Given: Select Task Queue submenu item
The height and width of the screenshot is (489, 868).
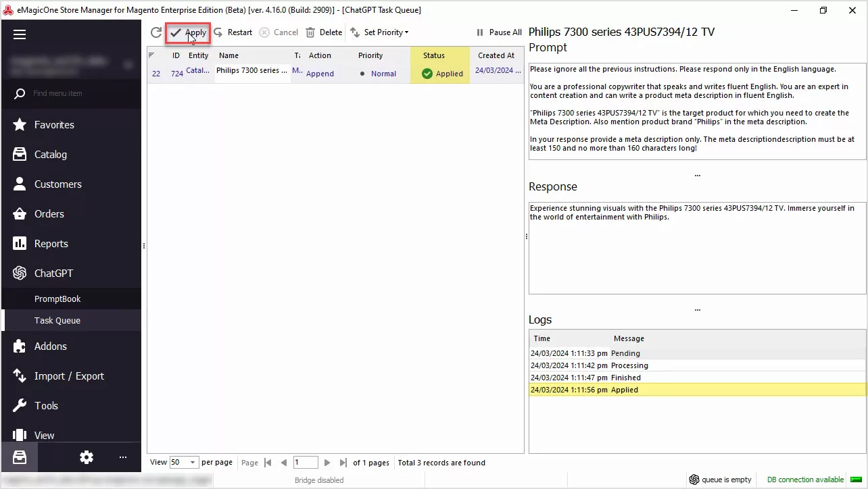Looking at the screenshot, I should pyautogui.click(x=71, y=320).
